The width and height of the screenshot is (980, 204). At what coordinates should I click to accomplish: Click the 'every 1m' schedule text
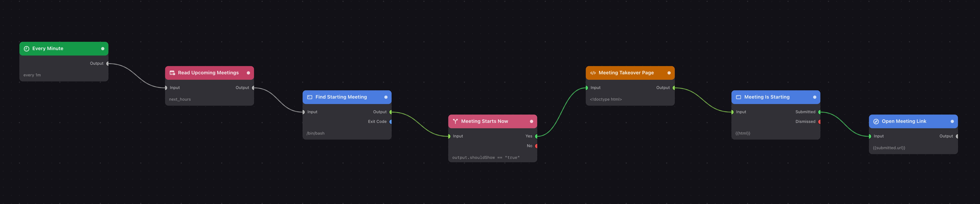coord(32,75)
